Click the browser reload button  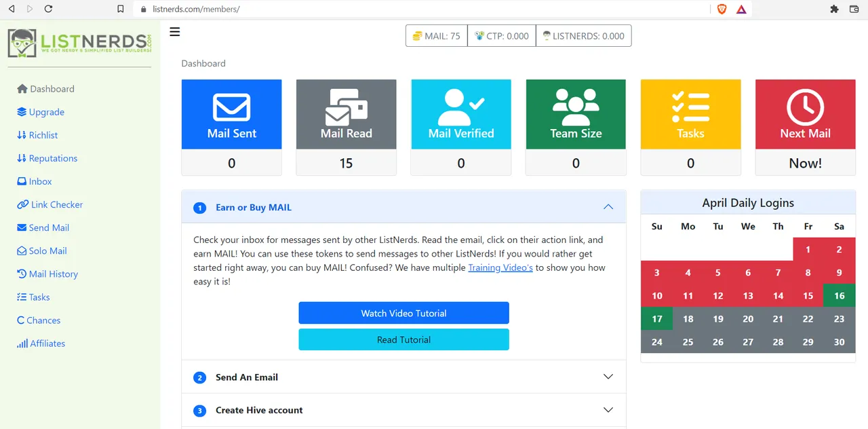[48, 9]
